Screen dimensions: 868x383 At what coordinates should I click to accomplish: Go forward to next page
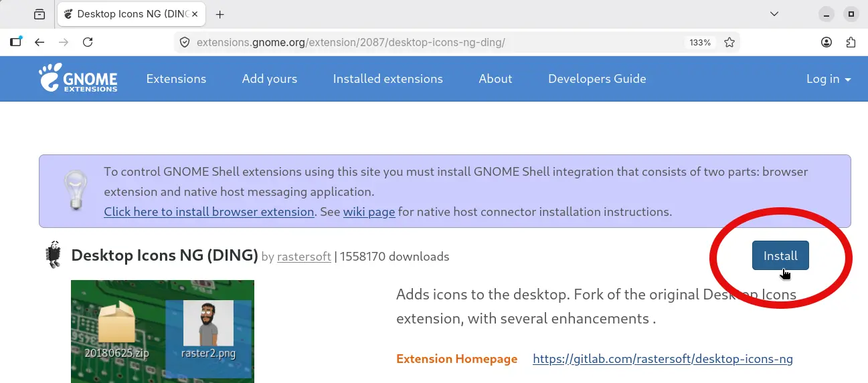(64, 42)
